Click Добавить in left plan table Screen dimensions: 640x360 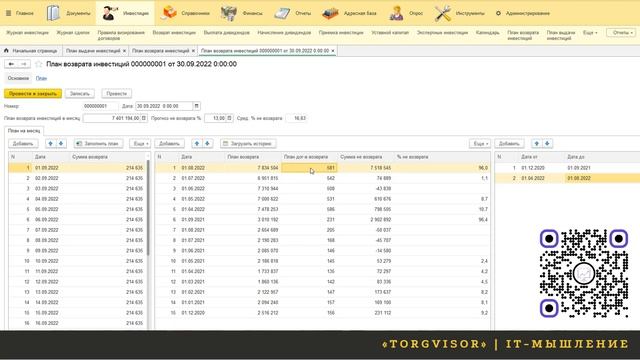click(23, 144)
